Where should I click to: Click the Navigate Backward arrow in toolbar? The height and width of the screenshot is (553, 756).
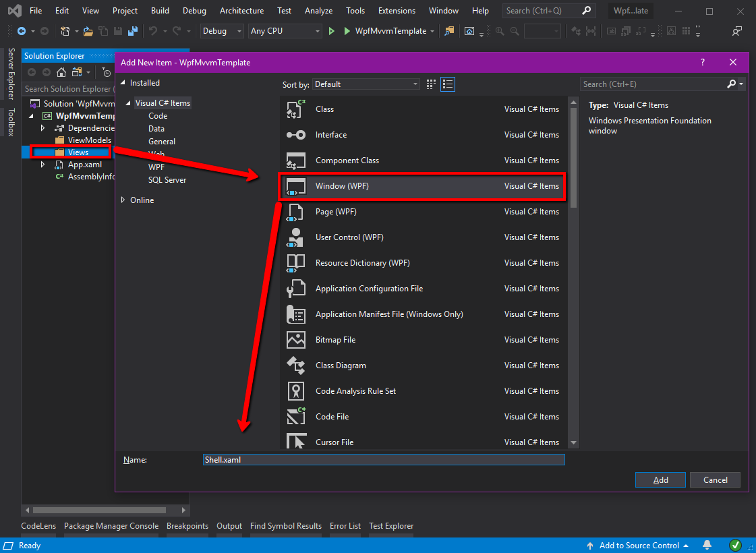[x=21, y=31]
